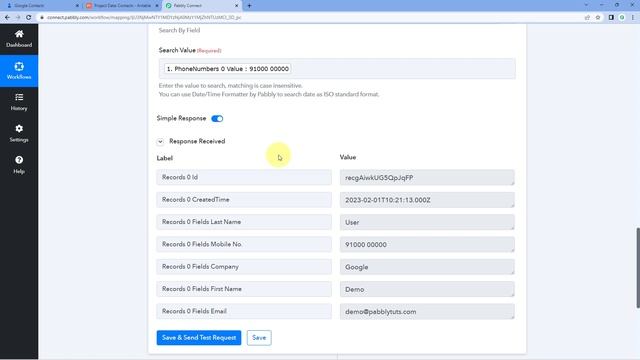
Task: Click the recgAiwkUG5QpJqFP value field
Action: (x=427, y=178)
